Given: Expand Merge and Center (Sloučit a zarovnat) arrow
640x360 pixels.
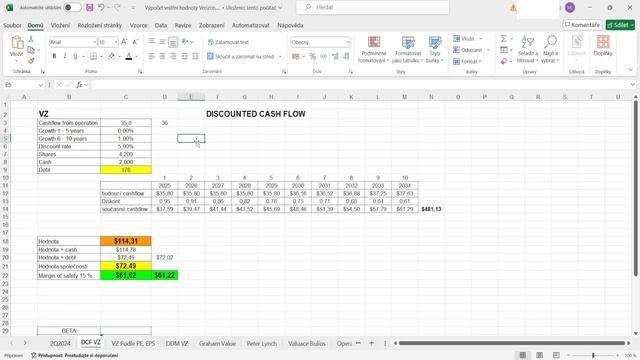Looking at the screenshot, I should click(x=280, y=57).
